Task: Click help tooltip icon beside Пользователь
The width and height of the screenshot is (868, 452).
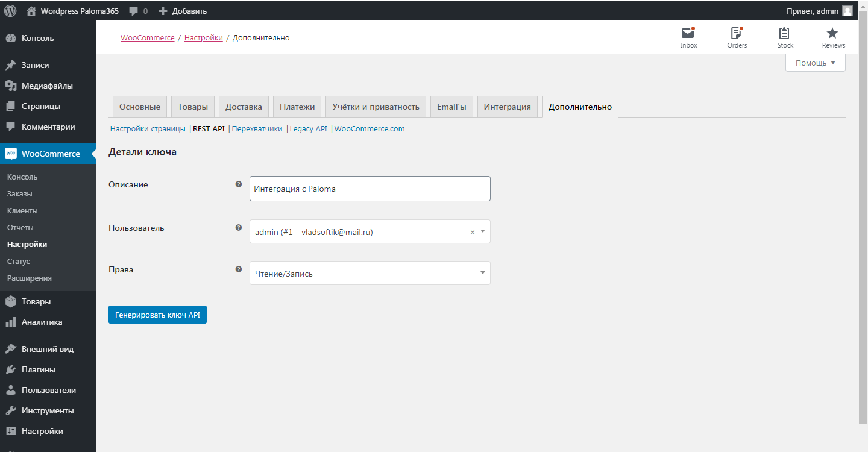Action: 239,228
